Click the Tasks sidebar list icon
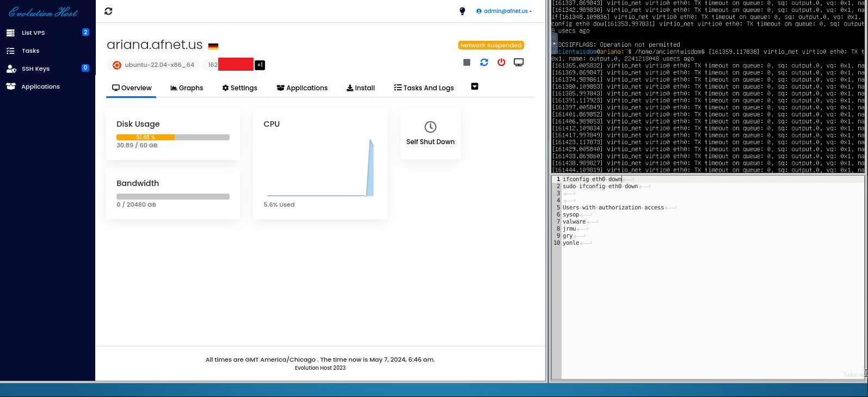Viewport: 868px width, 397px height. point(11,51)
